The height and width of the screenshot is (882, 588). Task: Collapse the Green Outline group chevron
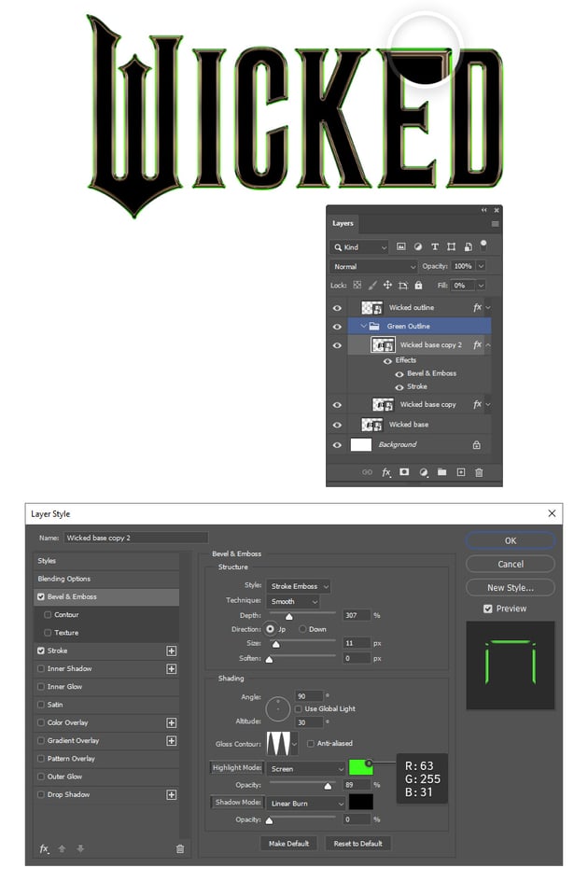click(363, 327)
